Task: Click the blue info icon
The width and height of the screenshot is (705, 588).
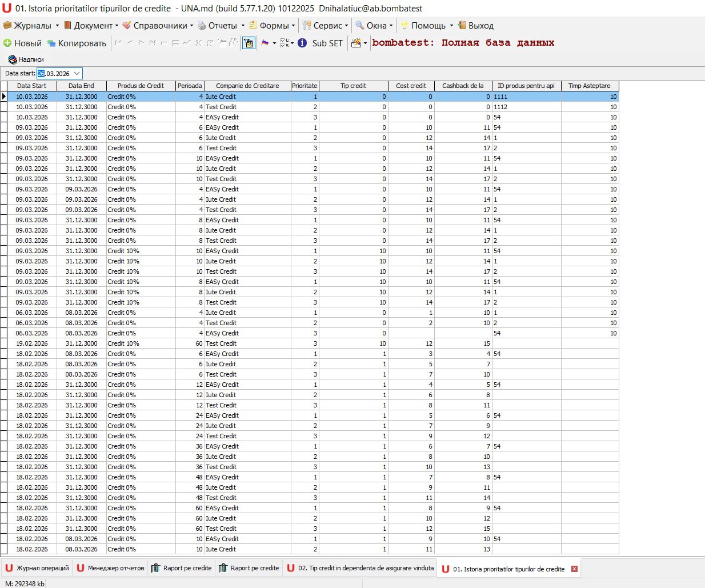Action: [x=302, y=43]
